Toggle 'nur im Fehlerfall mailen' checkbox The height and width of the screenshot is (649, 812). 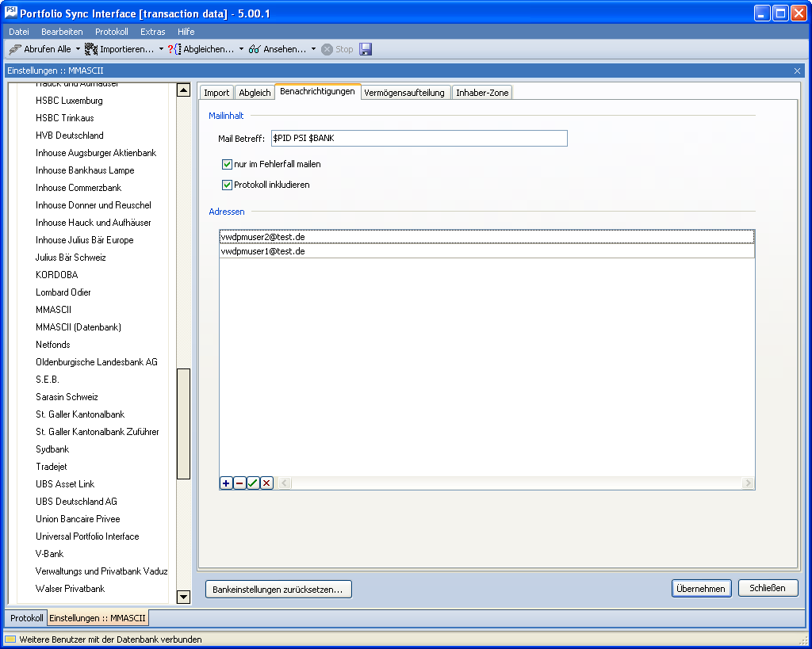coord(228,165)
